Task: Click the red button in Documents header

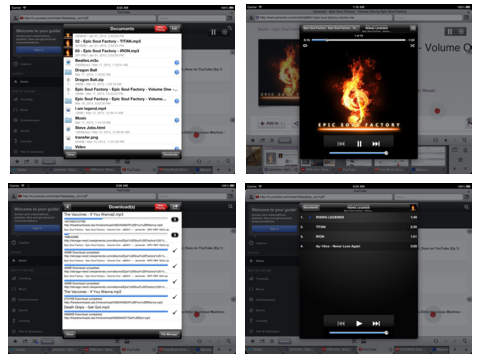Action: coord(160,29)
